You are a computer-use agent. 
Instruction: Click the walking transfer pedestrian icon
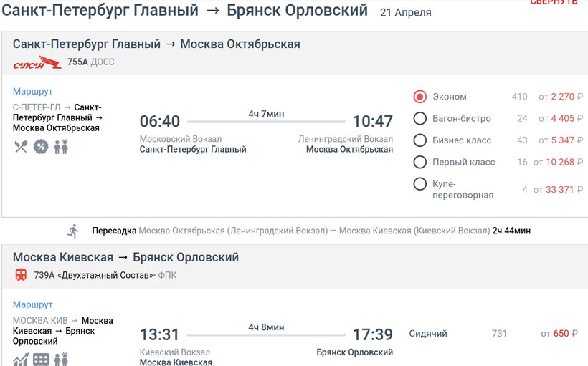pos(73,231)
